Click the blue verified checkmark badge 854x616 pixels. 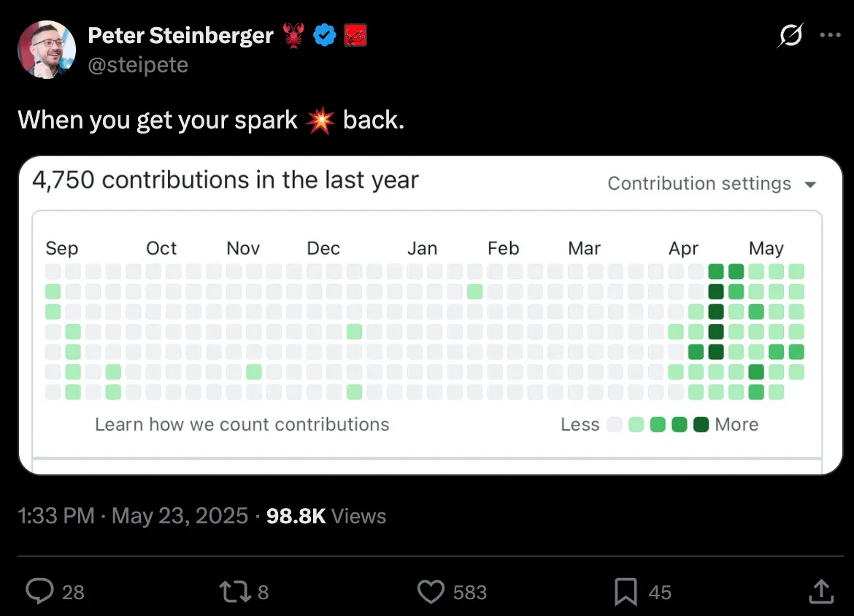tap(325, 34)
